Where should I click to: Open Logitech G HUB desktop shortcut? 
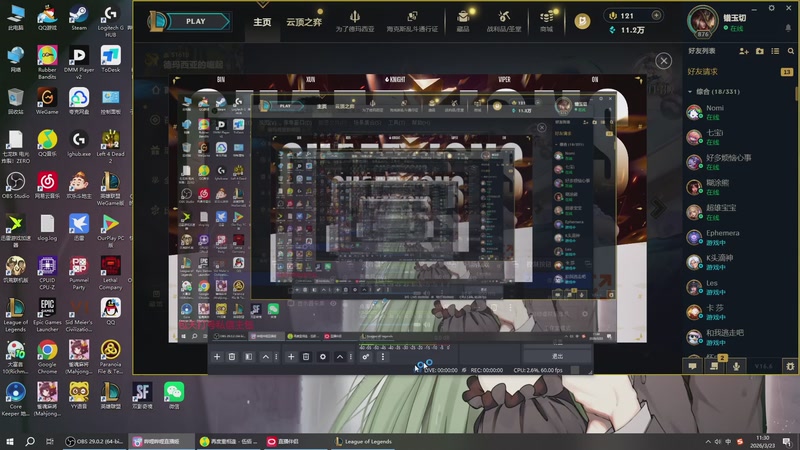[x=110, y=20]
